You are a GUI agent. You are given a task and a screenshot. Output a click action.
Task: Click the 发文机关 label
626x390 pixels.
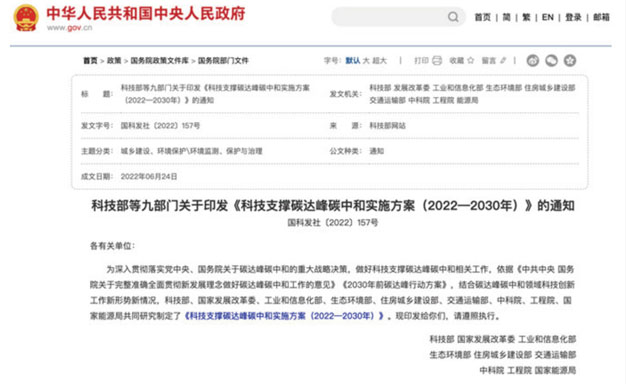(x=346, y=94)
